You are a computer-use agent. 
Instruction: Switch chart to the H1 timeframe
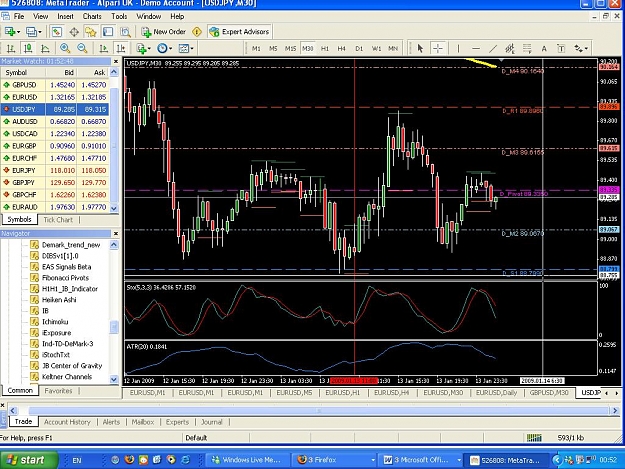325,49
